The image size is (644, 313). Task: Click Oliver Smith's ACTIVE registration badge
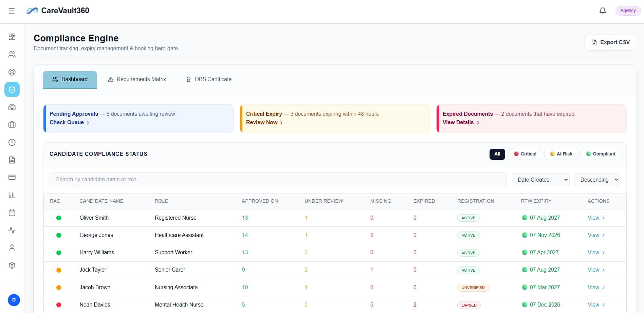click(468, 218)
